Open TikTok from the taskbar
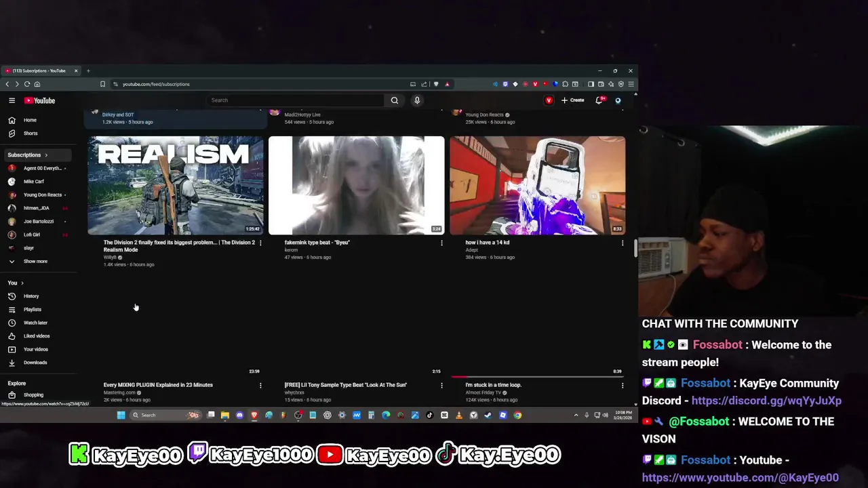 [429, 415]
